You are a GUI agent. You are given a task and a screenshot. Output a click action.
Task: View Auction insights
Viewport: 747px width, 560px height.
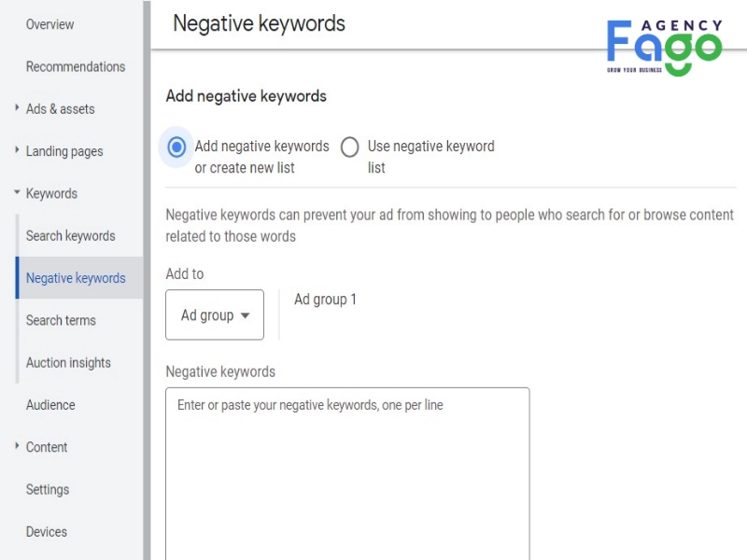click(68, 362)
